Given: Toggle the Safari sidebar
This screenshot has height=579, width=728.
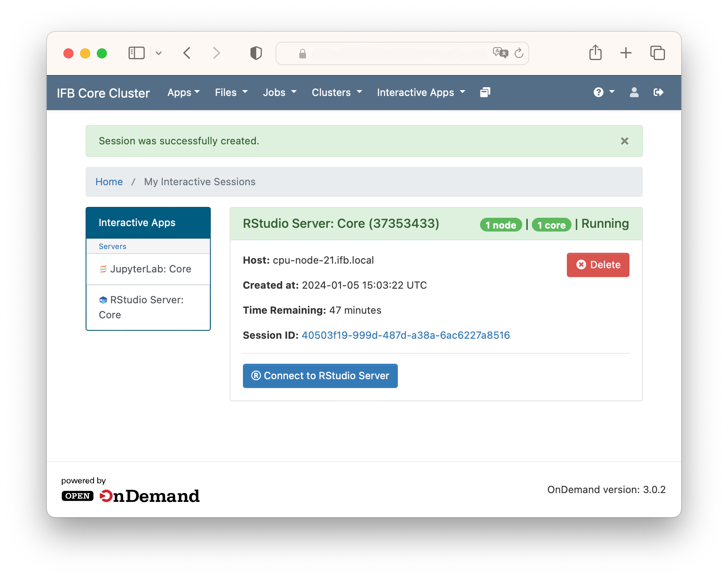Looking at the screenshot, I should pos(136,53).
